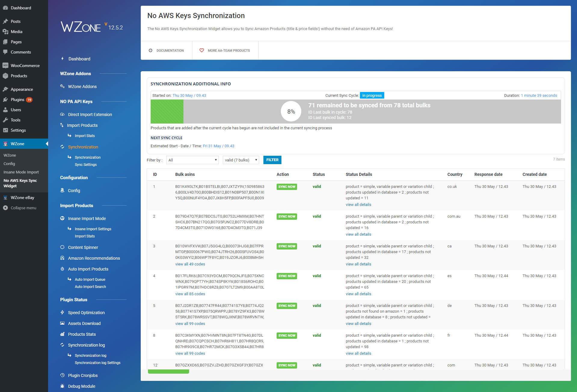Click the Import Products arrows icon
This screenshot has height=392, width=577.
click(62, 125)
